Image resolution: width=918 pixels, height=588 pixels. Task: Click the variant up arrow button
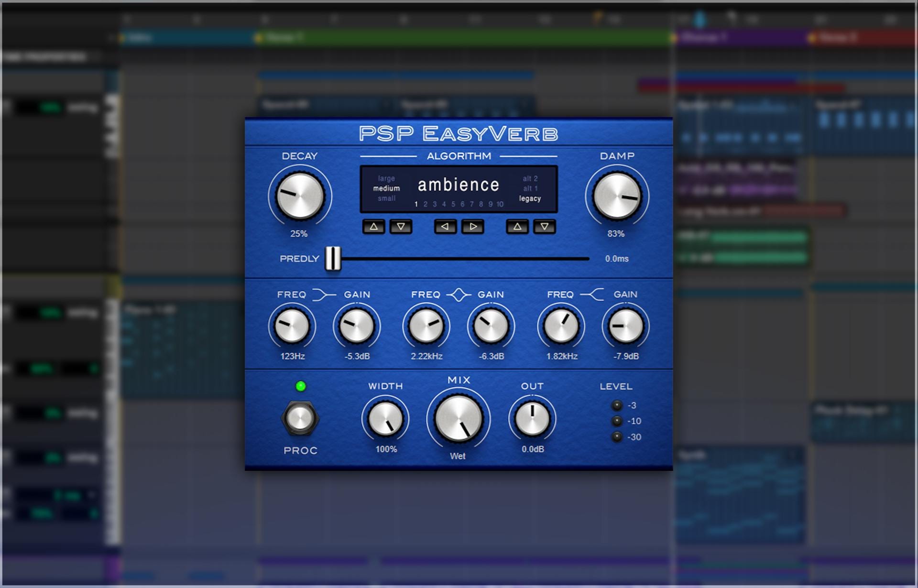(517, 227)
